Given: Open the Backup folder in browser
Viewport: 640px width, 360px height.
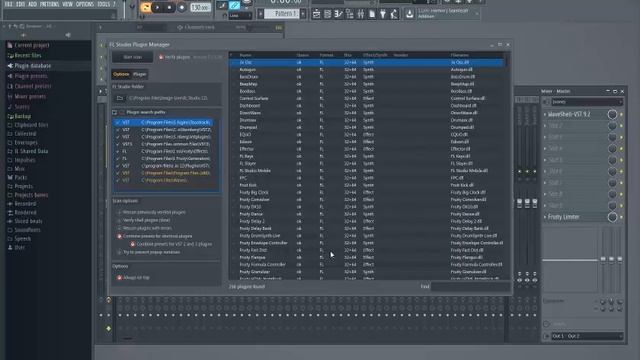Looking at the screenshot, I should click(x=22, y=116).
